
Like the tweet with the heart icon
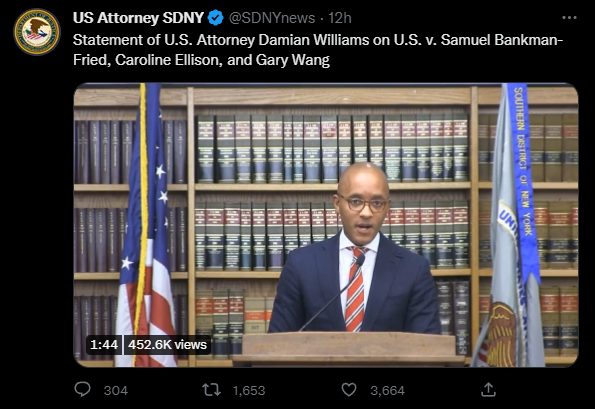349,390
